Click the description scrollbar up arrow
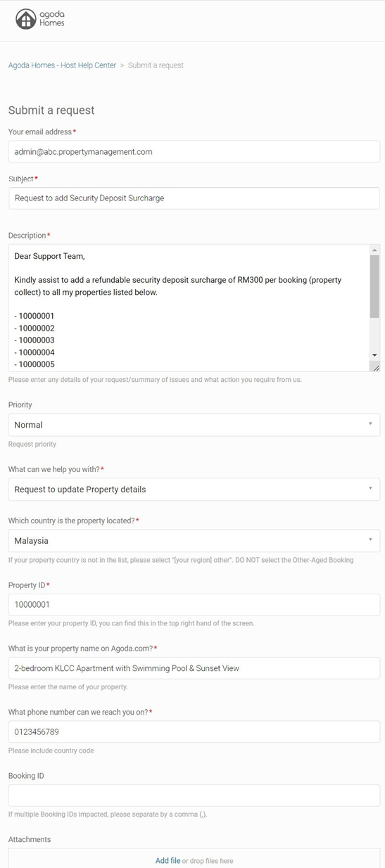This screenshot has height=868, width=385. coord(374,250)
